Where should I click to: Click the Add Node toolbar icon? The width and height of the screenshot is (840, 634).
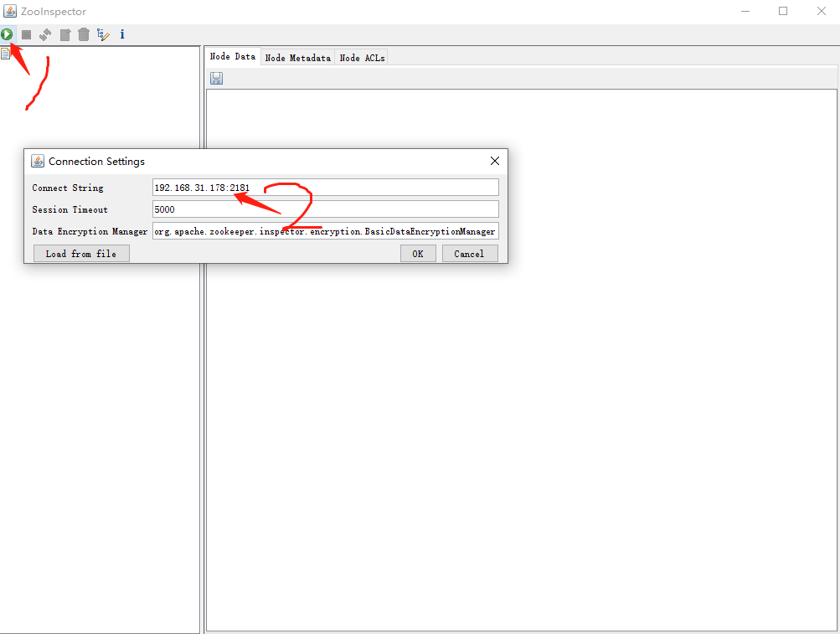[65, 35]
